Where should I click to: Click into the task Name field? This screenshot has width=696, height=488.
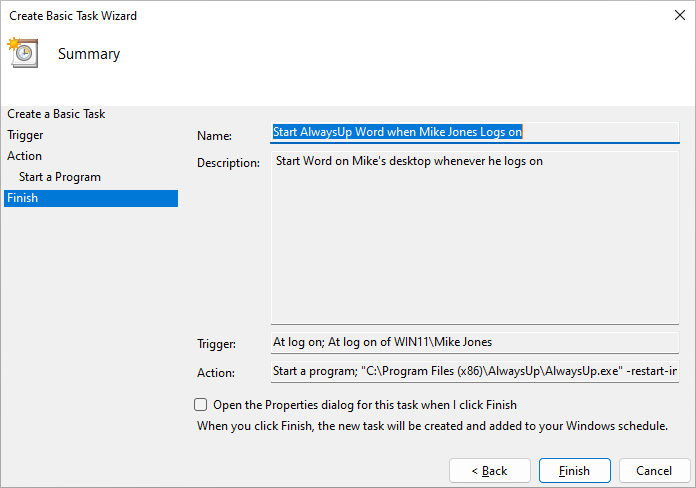pyautogui.click(x=475, y=132)
